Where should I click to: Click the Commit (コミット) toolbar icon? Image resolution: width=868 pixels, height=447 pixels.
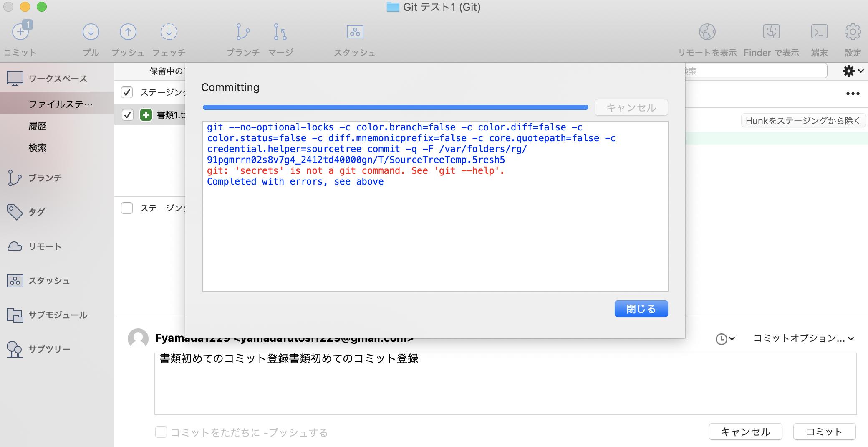click(x=20, y=31)
